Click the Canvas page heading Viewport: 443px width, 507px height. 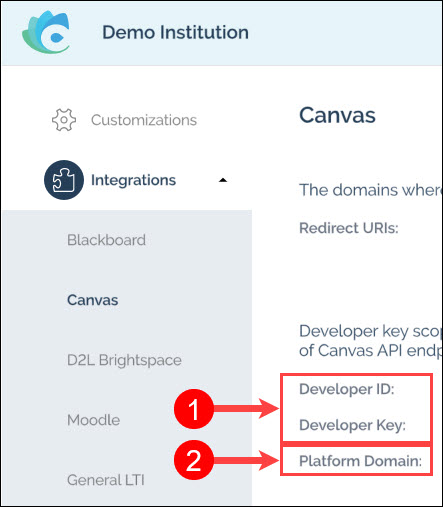pyautogui.click(x=337, y=115)
